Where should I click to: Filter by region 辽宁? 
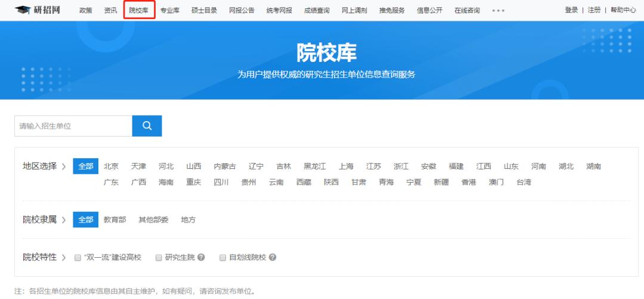click(x=256, y=167)
